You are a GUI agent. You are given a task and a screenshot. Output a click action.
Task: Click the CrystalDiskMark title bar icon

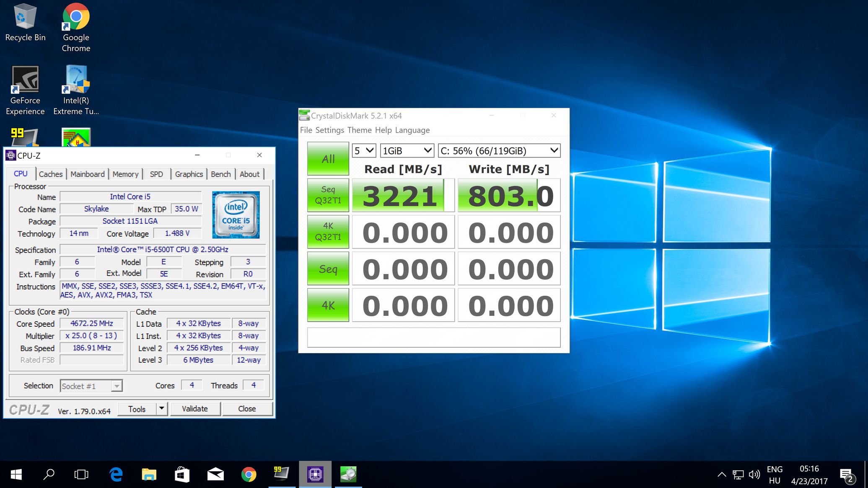[x=304, y=115]
